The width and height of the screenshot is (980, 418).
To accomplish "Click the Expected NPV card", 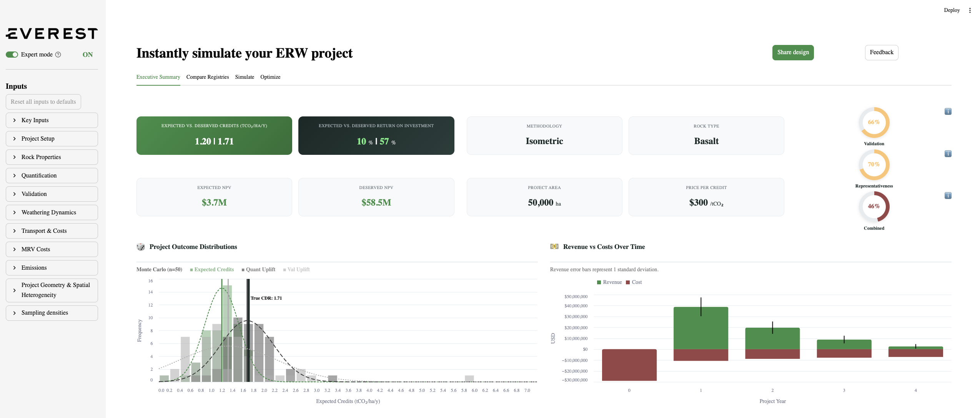I will point(214,197).
